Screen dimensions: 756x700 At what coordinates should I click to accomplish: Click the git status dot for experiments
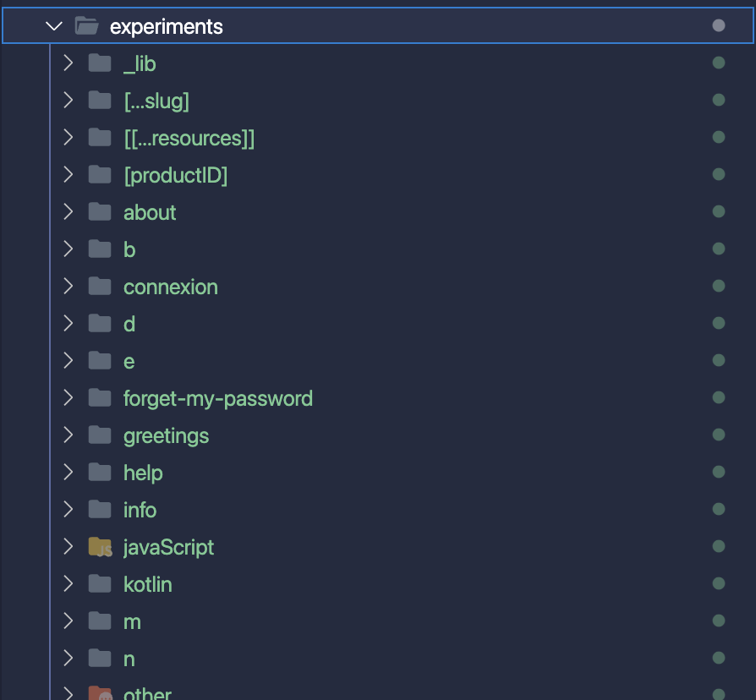[719, 26]
